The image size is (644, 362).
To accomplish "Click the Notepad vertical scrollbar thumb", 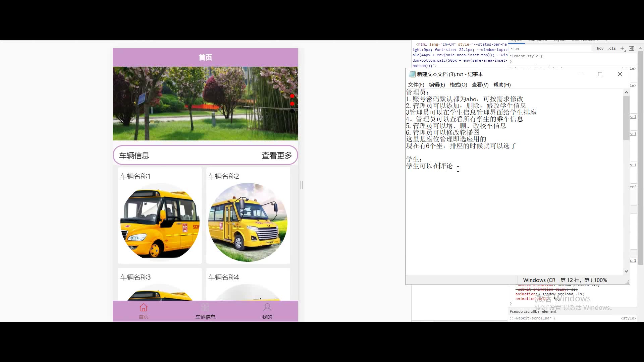I will point(626,117).
